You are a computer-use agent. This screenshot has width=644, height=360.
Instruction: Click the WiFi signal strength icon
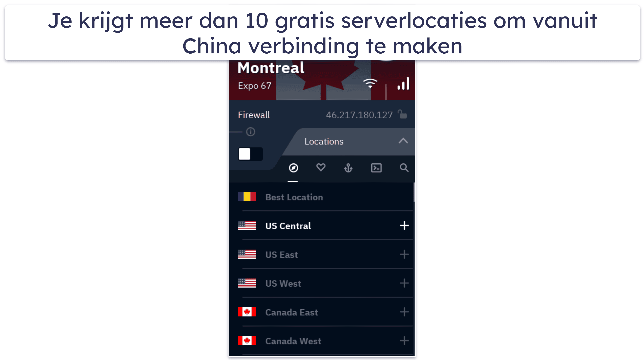tap(371, 84)
